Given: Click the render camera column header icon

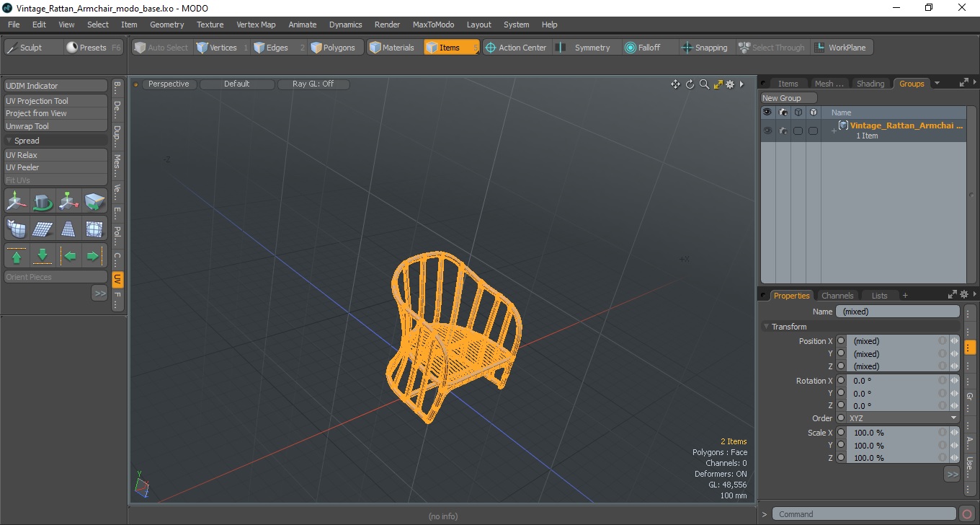Looking at the screenshot, I should 783,112.
